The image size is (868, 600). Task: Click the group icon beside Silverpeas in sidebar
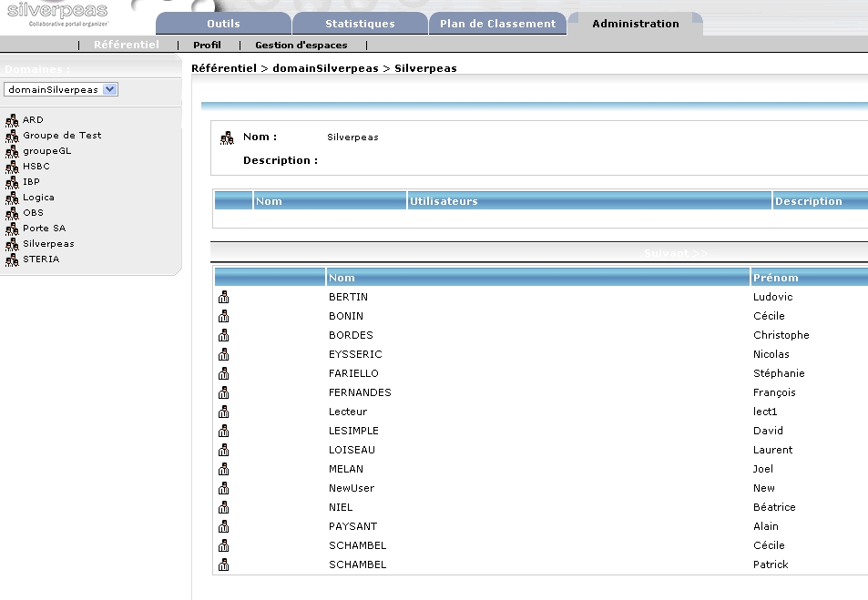click(x=12, y=244)
